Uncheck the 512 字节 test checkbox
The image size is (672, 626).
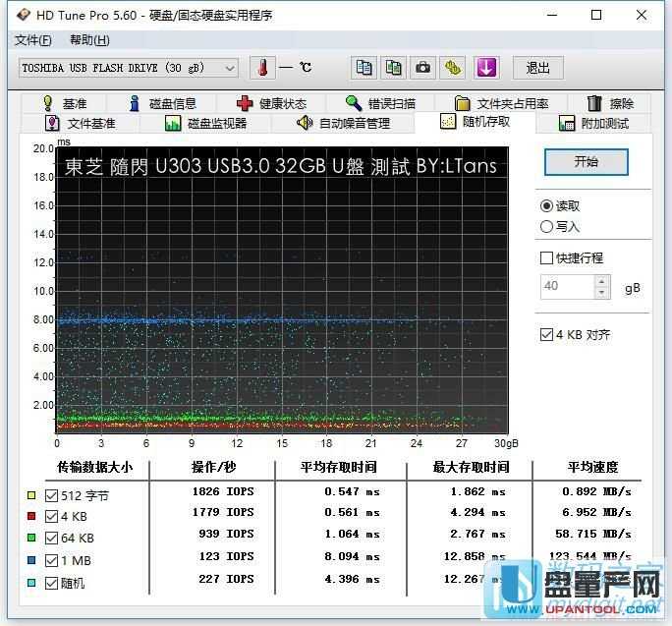click(52, 495)
